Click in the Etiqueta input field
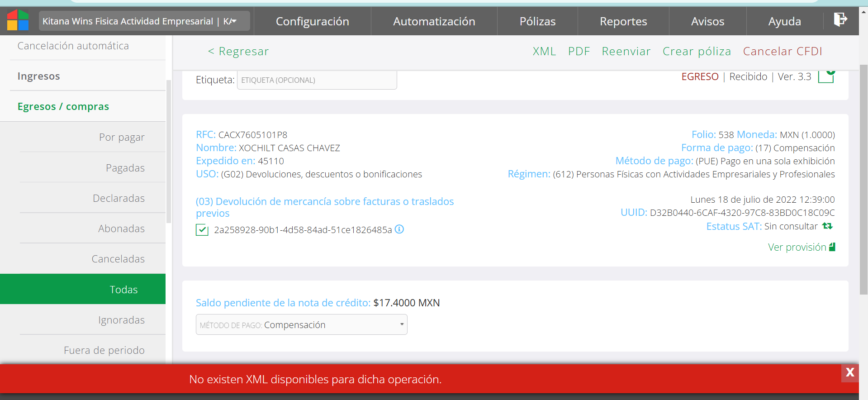This screenshot has width=868, height=400. (317, 80)
